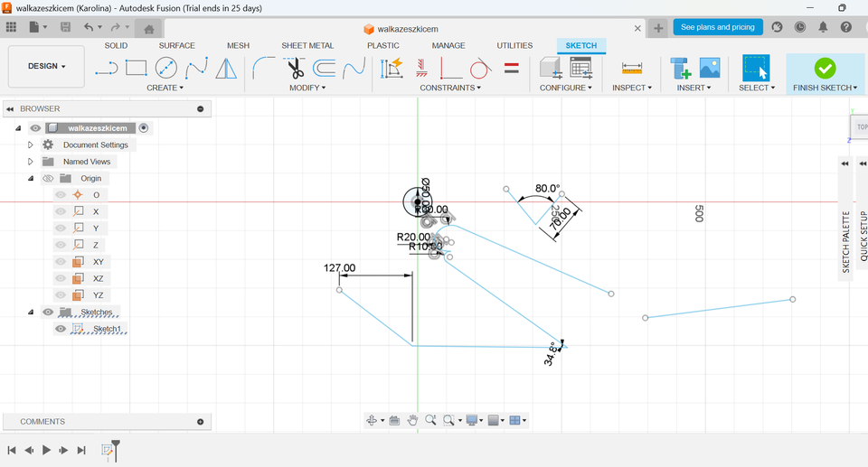The height and width of the screenshot is (467, 868).
Task: Select the 2-Point Rectangle tool
Action: (x=137, y=68)
